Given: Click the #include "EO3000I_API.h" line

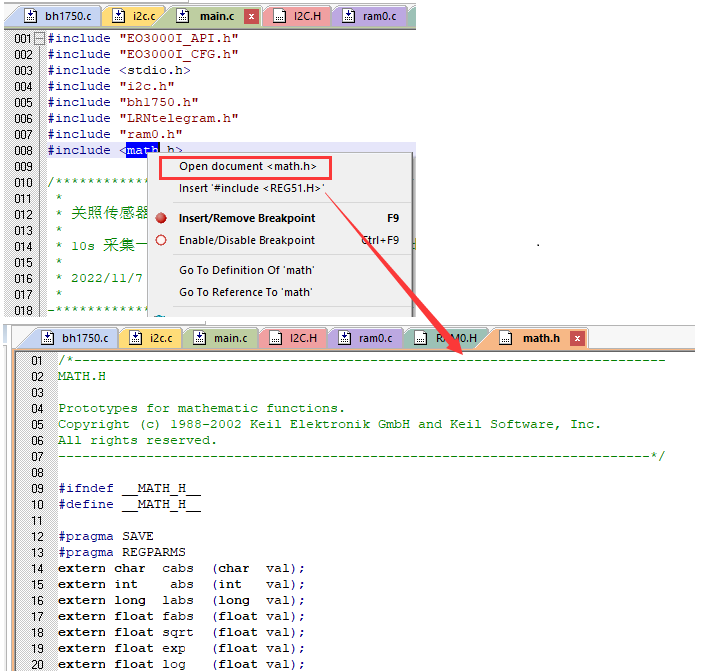Looking at the screenshot, I should [x=143, y=39].
